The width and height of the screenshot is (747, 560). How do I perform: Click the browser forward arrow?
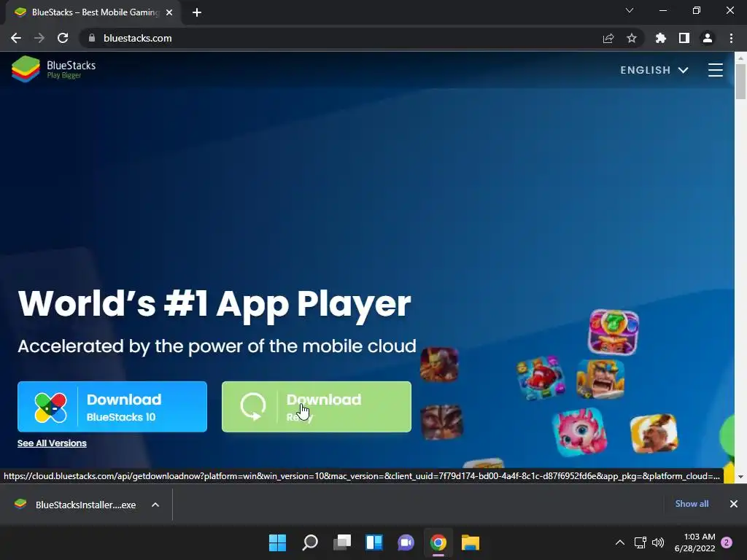pos(39,38)
